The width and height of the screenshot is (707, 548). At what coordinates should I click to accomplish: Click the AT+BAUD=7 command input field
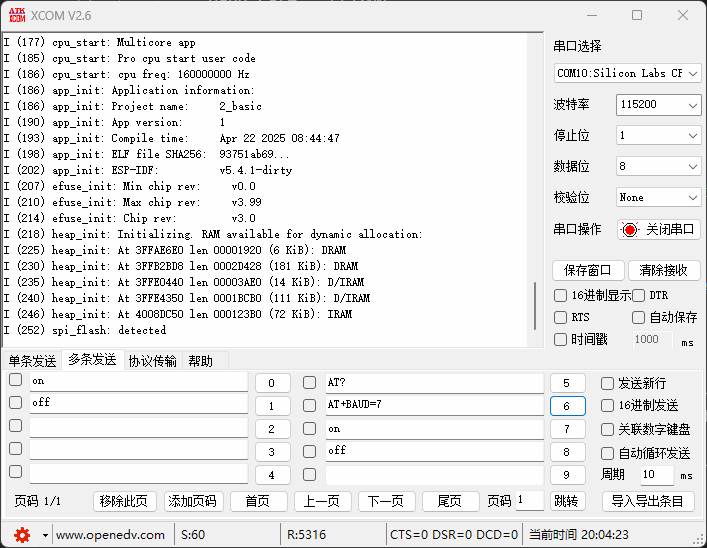(434, 405)
